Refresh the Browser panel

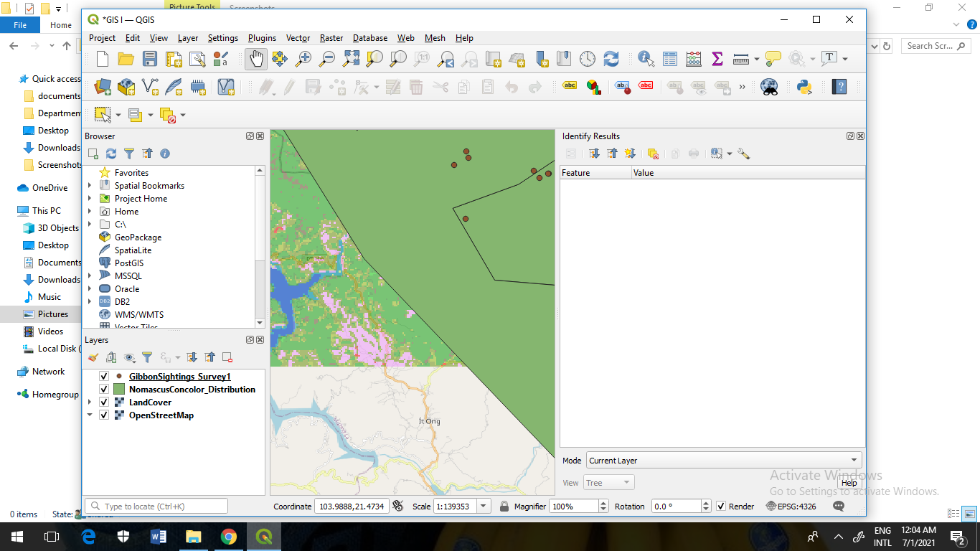[x=111, y=154]
